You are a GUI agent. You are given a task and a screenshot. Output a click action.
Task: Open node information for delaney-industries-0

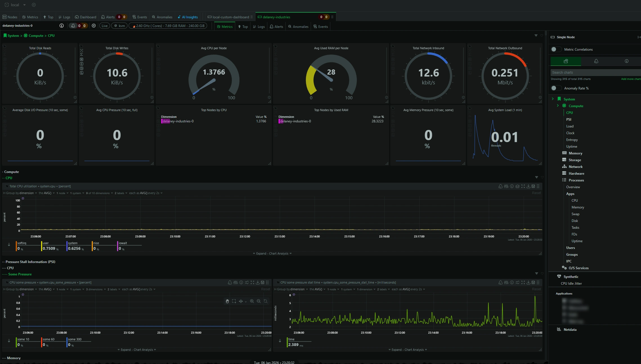[61, 25]
